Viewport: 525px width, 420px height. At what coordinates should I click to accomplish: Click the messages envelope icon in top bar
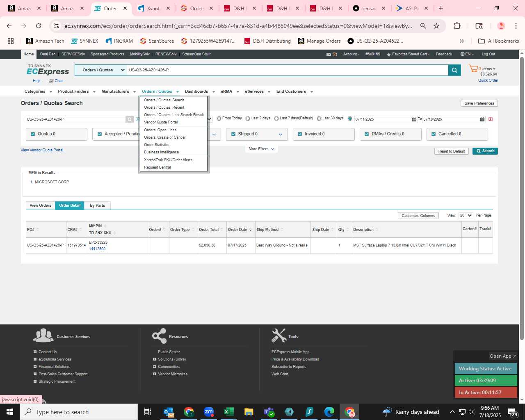(x=329, y=54)
